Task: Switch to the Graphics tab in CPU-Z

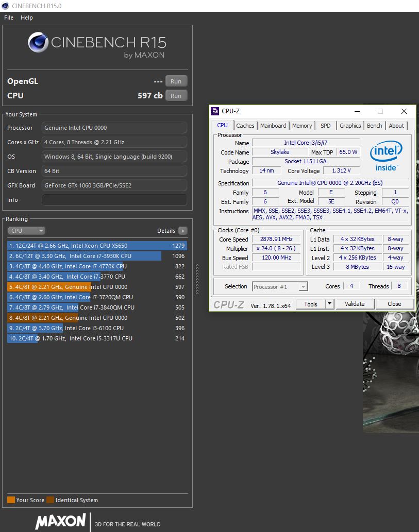Action: [x=350, y=126]
